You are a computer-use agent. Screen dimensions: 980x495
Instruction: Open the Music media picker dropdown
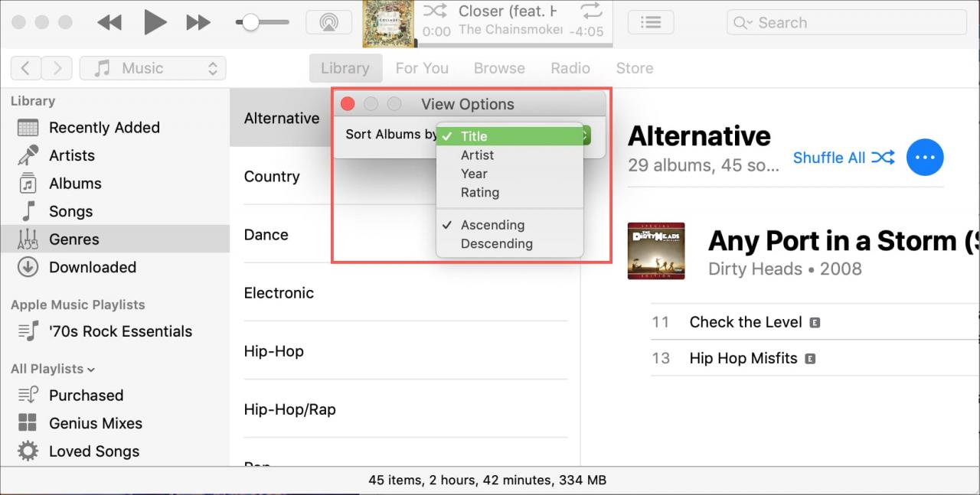[153, 68]
